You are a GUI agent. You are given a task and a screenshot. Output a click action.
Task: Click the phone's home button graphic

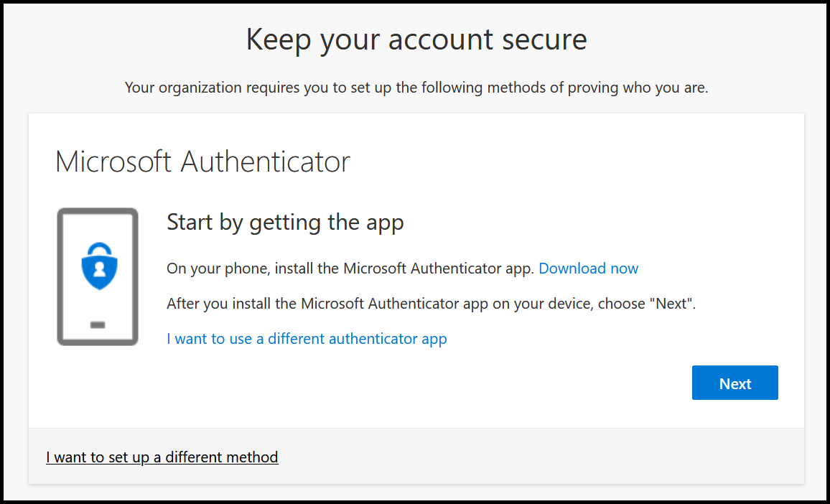[98, 325]
